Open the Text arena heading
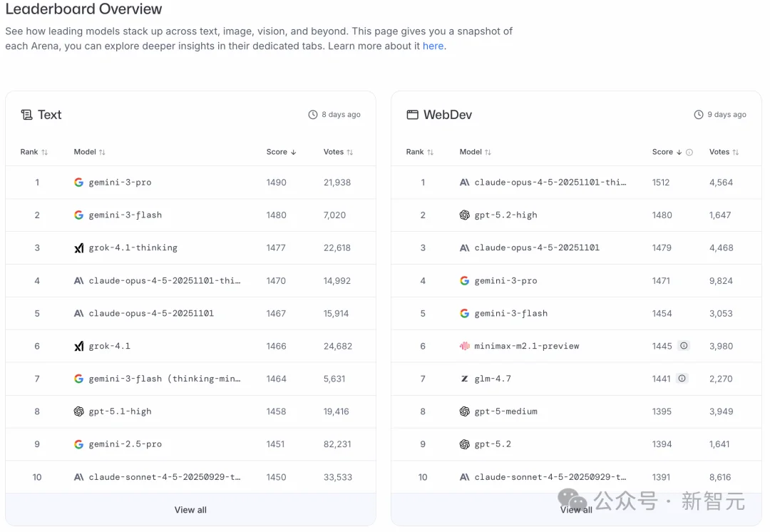The height and width of the screenshot is (532, 770). click(49, 115)
